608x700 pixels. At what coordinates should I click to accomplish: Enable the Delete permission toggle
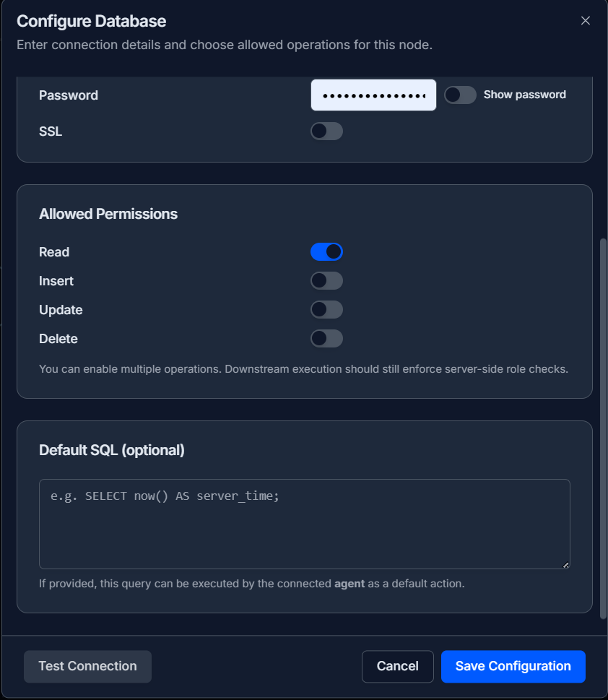326,338
